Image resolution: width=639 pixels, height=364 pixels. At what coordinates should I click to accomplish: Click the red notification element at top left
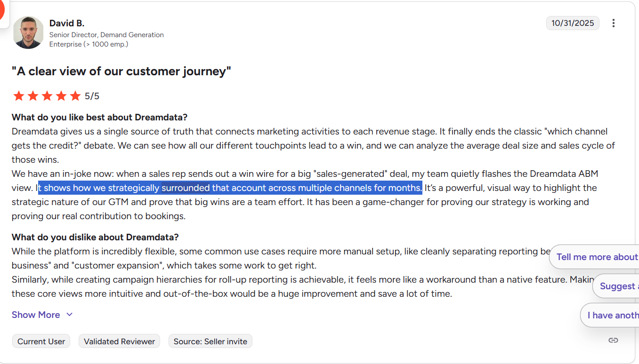pyautogui.click(x=2, y=9)
